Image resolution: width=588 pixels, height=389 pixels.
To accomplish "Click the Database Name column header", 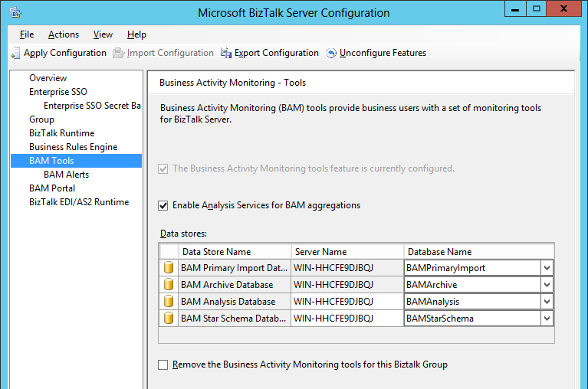I will (479, 252).
